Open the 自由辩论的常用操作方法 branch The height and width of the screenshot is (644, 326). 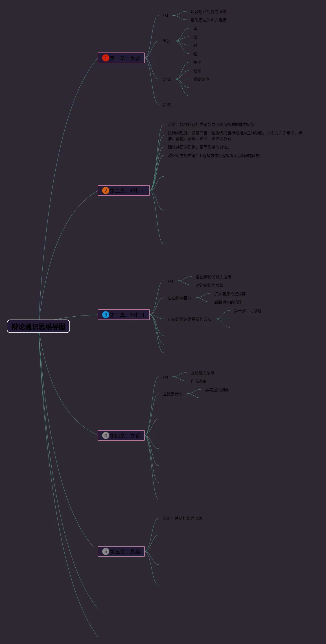point(190,319)
